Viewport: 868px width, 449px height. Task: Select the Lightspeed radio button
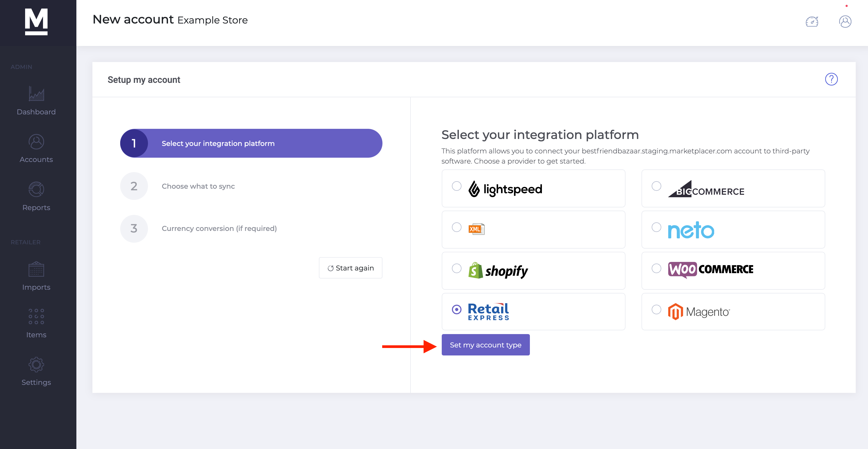pyautogui.click(x=457, y=186)
